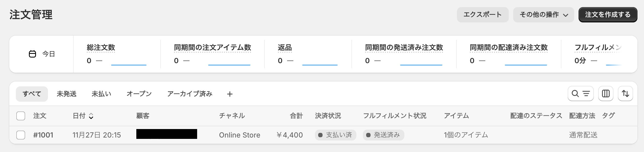Screen dimensions: 644x152
Task: Open the edit columns icon button
Action: click(606, 93)
